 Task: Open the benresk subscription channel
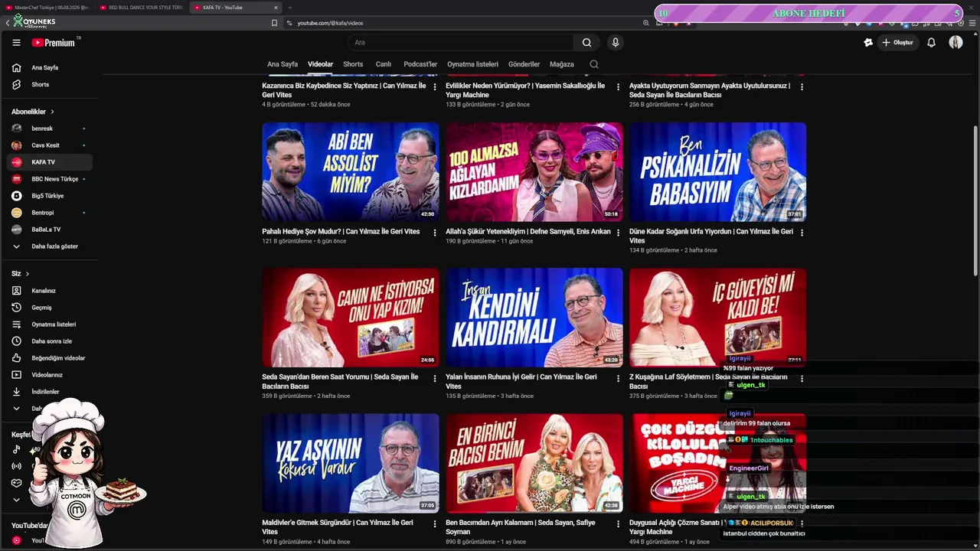click(x=50, y=129)
